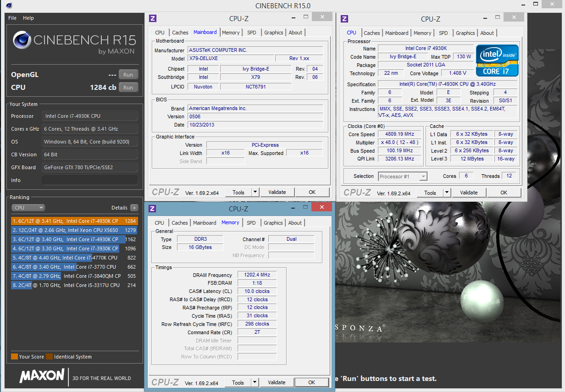This screenshot has height=392, width=565.
Task: Click Validate in Mainboard window
Action: point(277,193)
